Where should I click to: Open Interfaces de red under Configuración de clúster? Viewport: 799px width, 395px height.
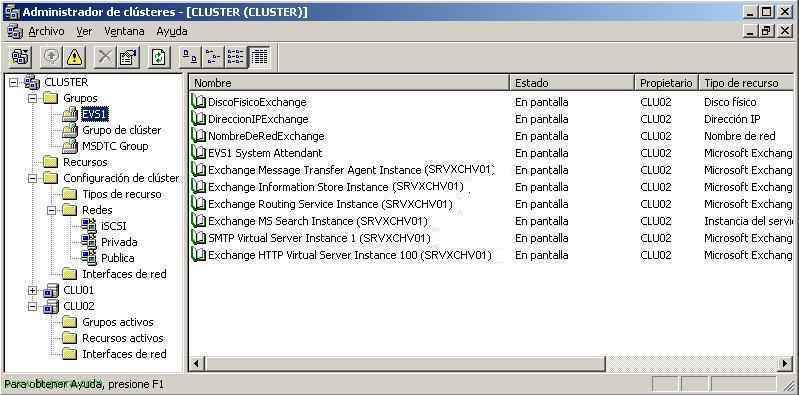click(124, 274)
